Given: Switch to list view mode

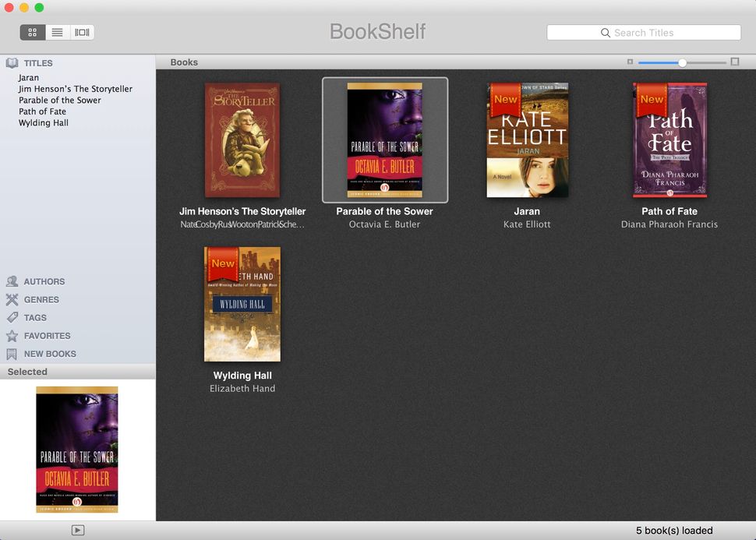Looking at the screenshot, I should (x=57, y=32).
